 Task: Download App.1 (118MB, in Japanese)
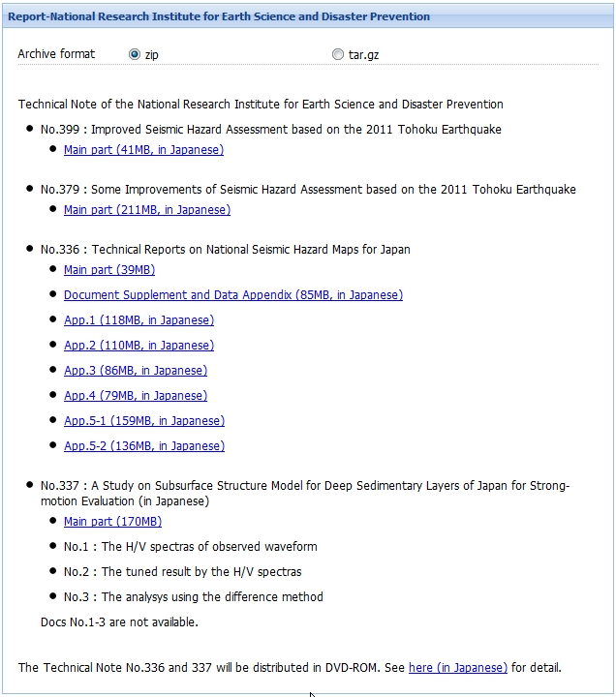139,320
